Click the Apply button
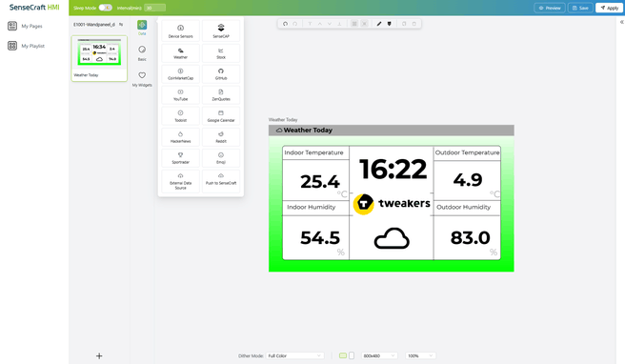625x364 pixels. [610, 8]
